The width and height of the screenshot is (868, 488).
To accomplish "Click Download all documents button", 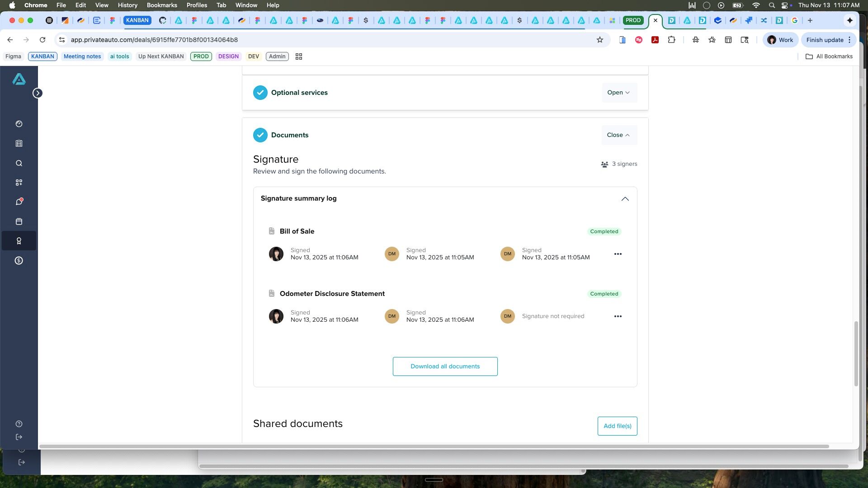I will click(445, 366).
